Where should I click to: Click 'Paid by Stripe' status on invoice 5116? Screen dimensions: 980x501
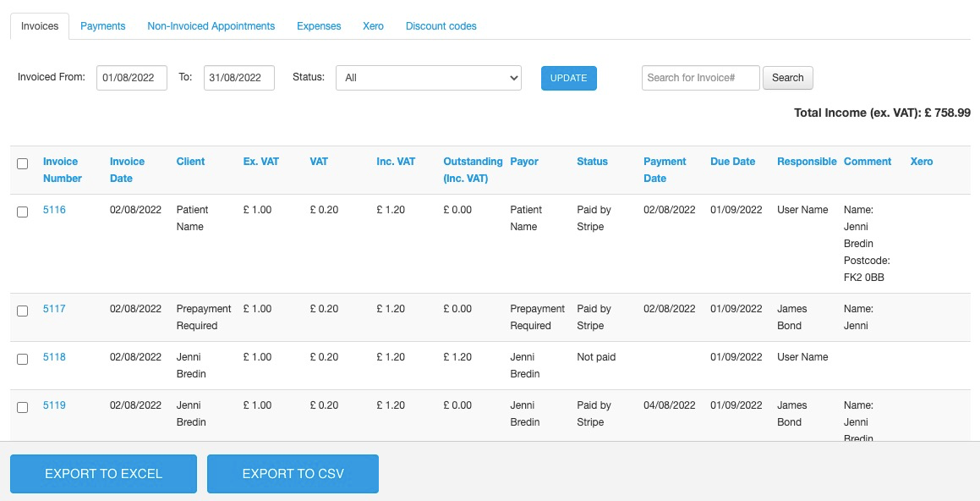(594, 217)
